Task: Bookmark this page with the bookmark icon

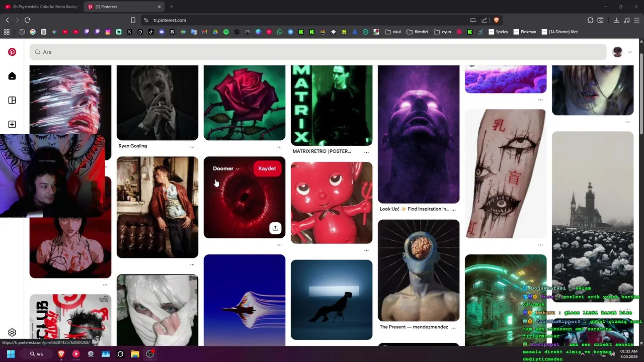Action: click(133, 20)
